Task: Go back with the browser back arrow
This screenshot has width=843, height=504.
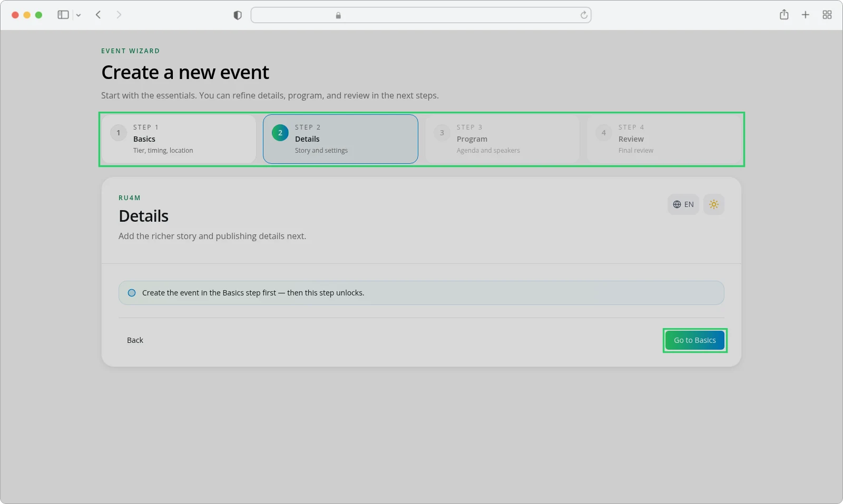Action: 98,15
